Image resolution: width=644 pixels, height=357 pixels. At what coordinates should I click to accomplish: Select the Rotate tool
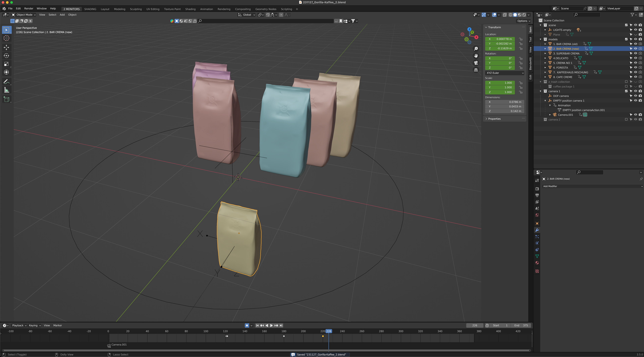pos(7,56)
